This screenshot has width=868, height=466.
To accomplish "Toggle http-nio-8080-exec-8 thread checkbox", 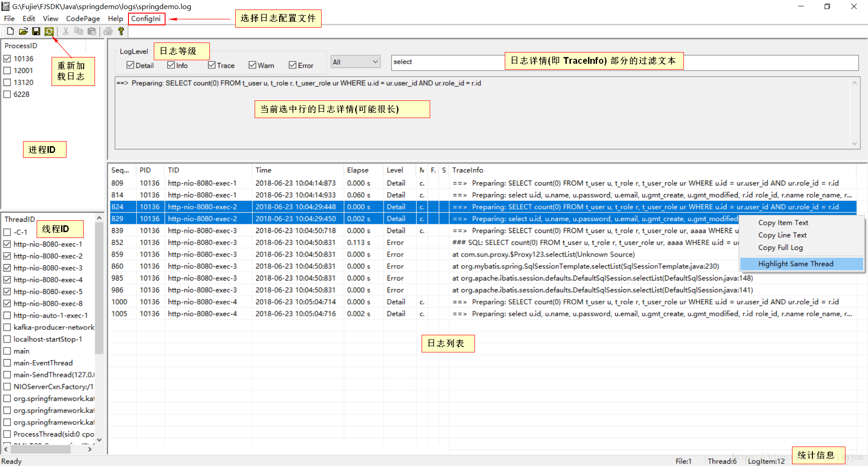I will pyautogui.click(x=7, y=304).
